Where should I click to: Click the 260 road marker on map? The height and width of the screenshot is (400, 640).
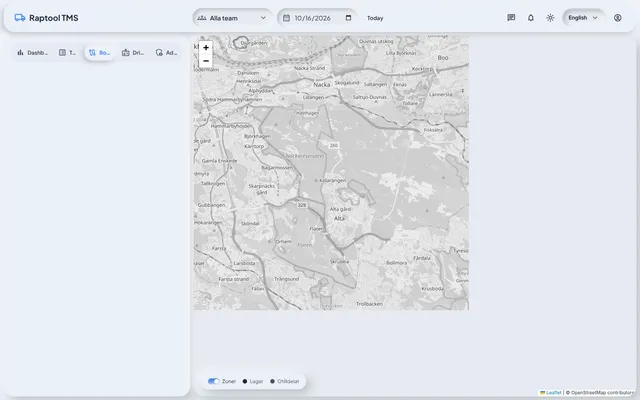(333, 145)
